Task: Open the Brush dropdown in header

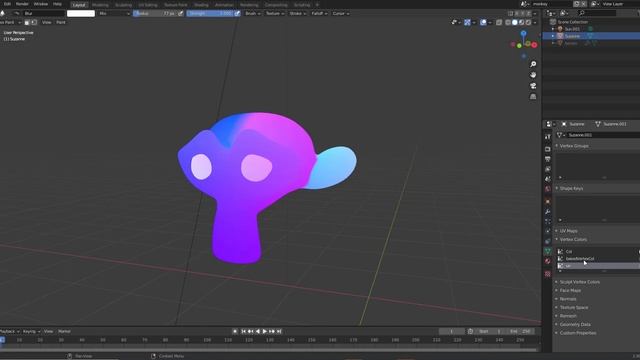Action: [253, 13]
